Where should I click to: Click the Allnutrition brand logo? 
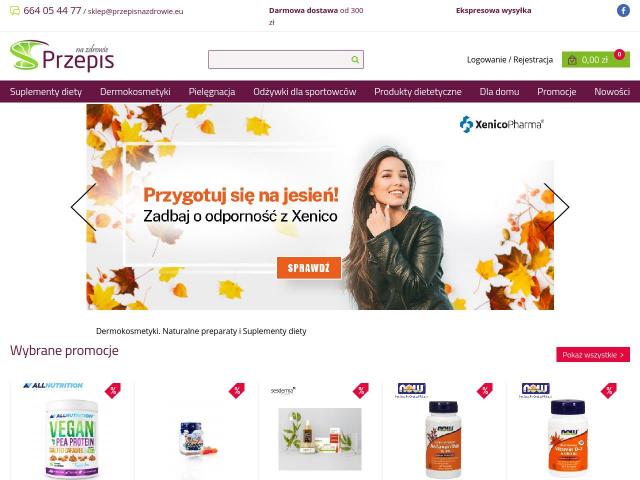pos(53,386)
